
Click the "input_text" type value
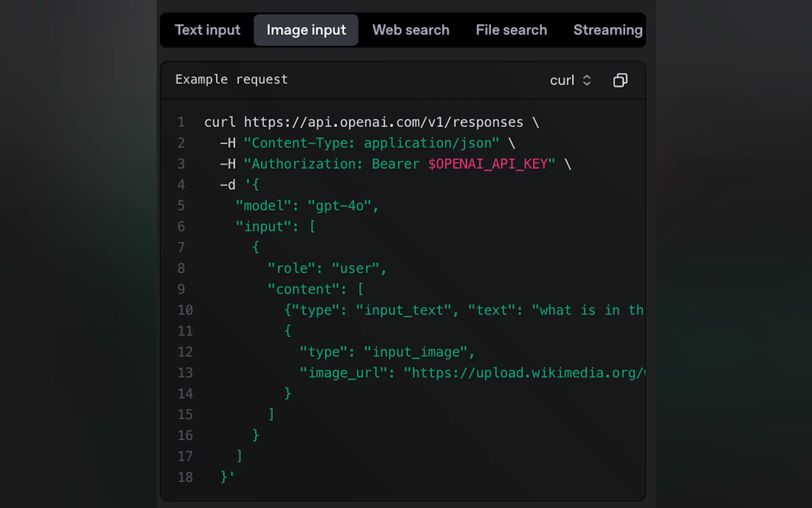[x=403, y=310]
